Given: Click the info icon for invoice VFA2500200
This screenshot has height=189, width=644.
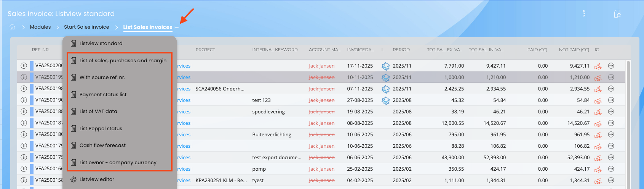Looking at the screenshot, I should pyautogui.click(x=24, y=66).
